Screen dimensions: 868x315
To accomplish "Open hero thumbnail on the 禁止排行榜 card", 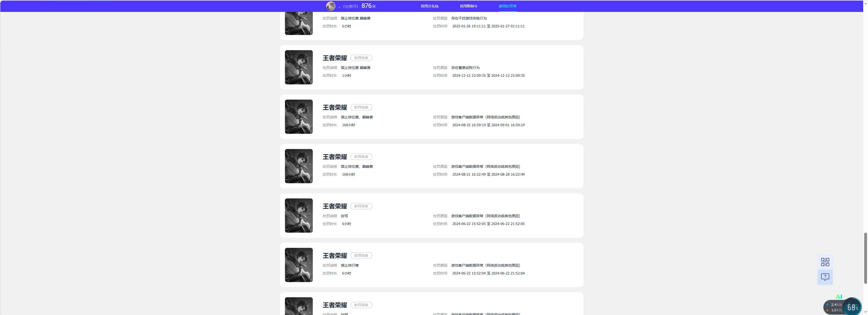I will (x=299, y=265).
